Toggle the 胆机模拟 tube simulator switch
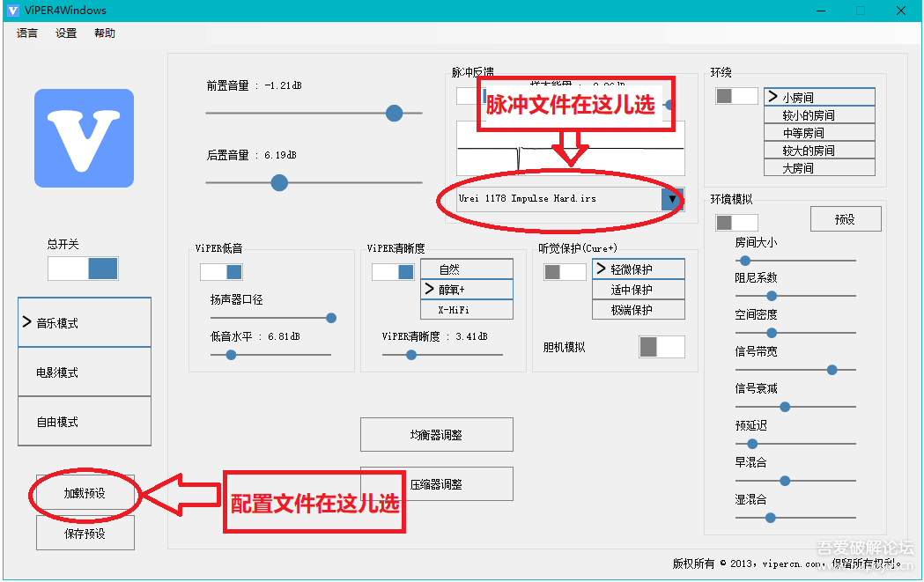 pyautogui.click(x=662, y=346)
